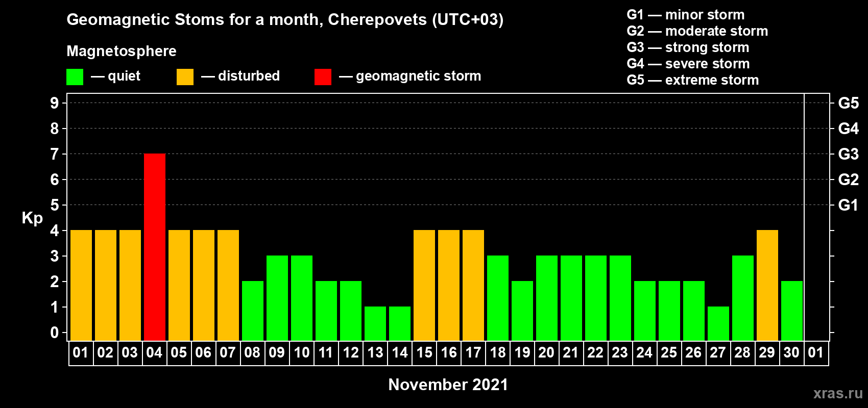Select the orange bar for day 02
The width and height of the screenshot is (868, 408).
(x=106, y=286)
